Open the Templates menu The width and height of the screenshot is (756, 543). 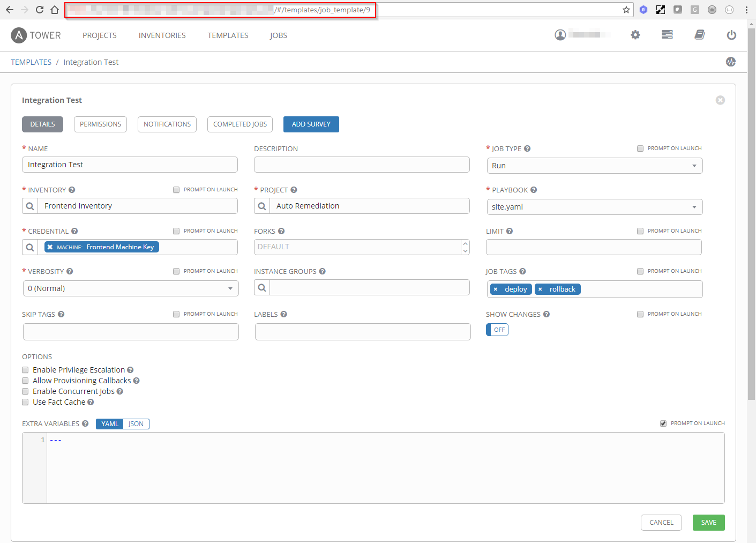click(x=228, y=35)
